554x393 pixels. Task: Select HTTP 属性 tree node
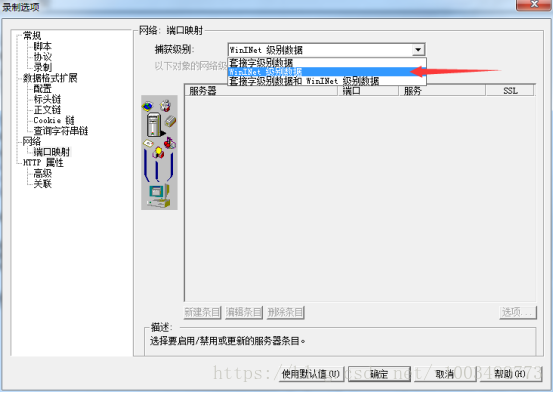[43, 163]
